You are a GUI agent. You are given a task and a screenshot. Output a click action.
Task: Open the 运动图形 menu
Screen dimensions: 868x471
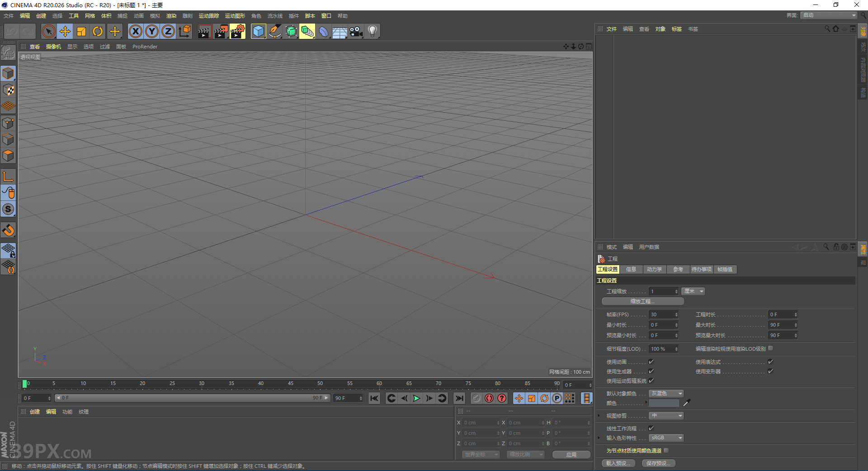pyautogui.click(x=235, y=16)
